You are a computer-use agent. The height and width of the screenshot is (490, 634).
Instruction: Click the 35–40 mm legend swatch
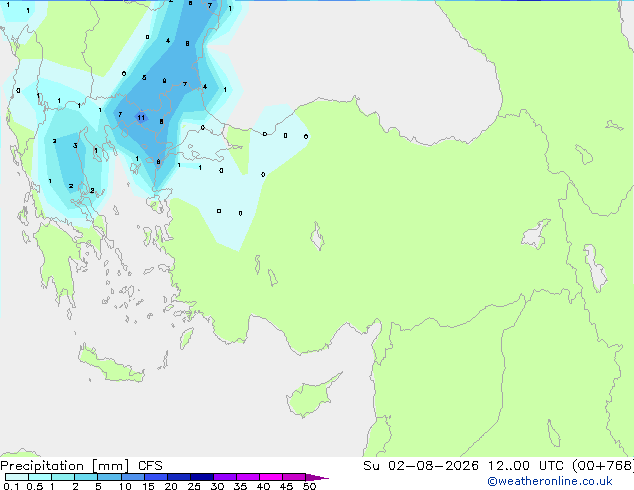coord(248,477)
